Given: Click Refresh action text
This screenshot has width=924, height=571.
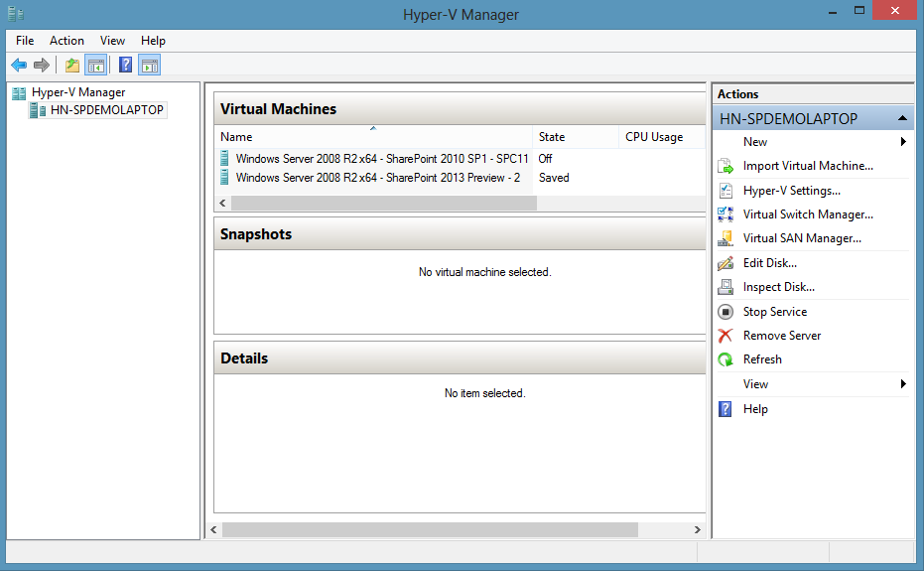Looking at the screenshot, I should click(x=762, y=359).
